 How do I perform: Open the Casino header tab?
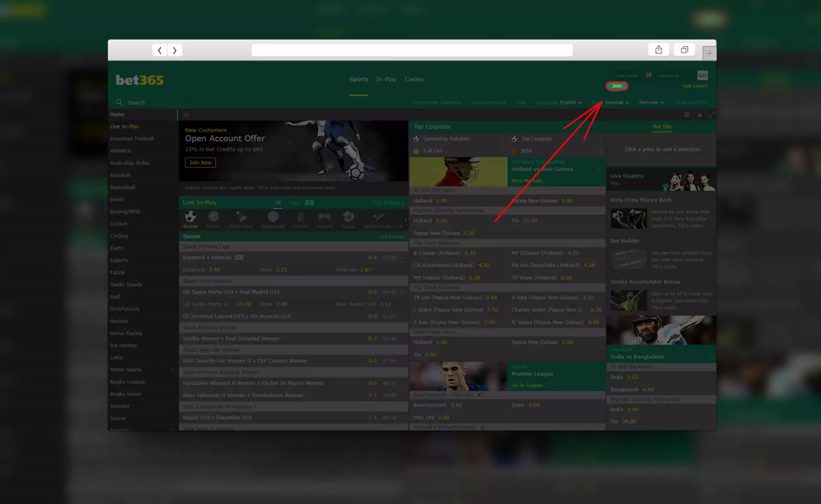click(x=414, y=80)
